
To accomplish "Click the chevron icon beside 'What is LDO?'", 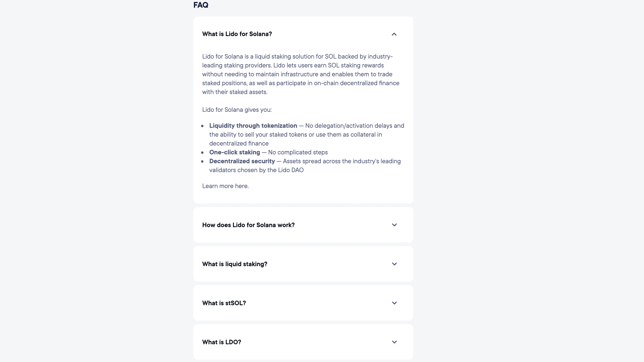I will [x=394, y=342].
